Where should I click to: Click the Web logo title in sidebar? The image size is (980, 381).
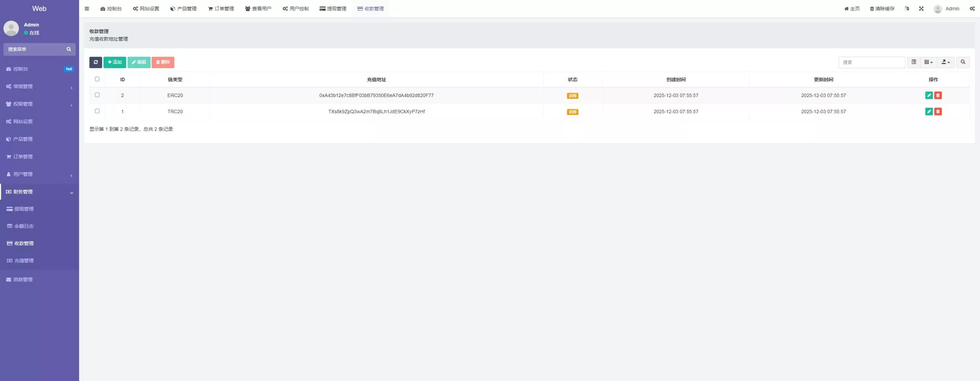click(39, 8)
